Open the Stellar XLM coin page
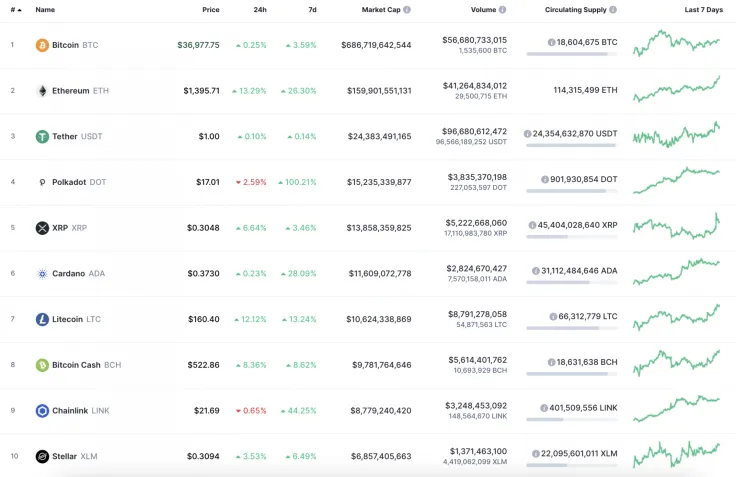 pos(75,456)
